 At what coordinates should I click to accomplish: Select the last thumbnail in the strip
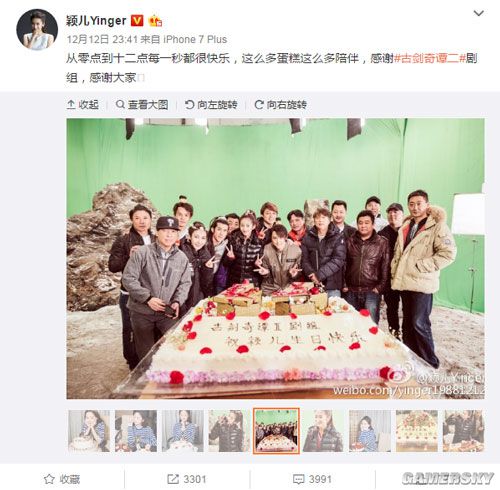coord(463,431)
